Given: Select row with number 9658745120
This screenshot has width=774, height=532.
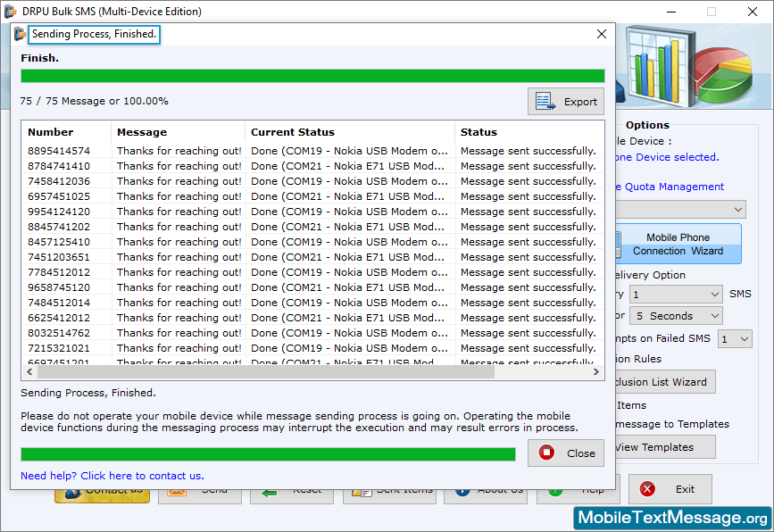Looking at the screenshot, I should pyautogui.click(x=312, y=287).
